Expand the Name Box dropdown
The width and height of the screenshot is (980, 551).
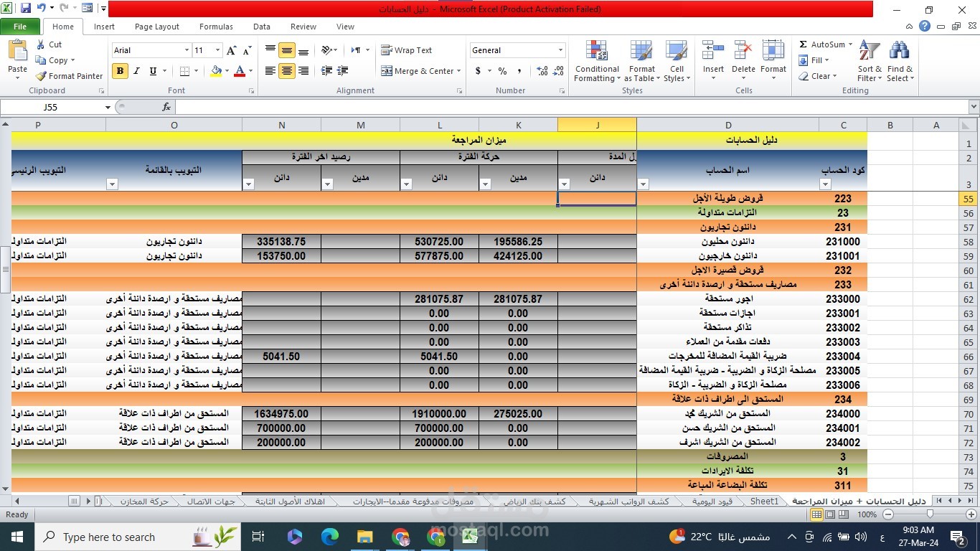[108, 107]
